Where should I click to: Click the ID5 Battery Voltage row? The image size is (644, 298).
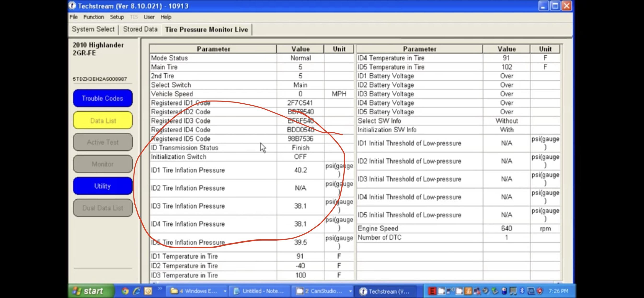tap(459, 112)
